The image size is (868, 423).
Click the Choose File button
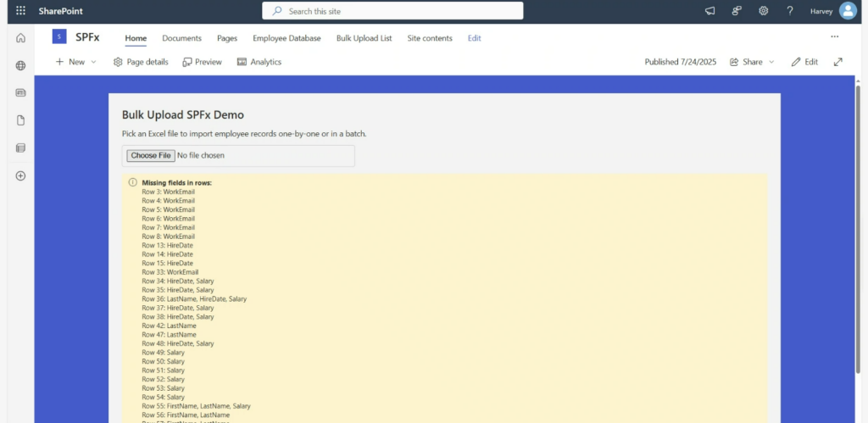pos(151,156)
